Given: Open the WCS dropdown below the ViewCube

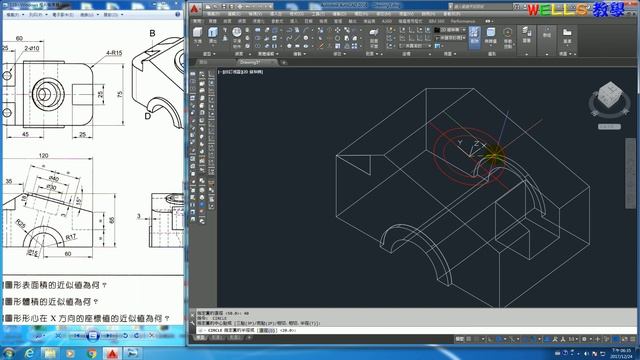Looking at the screenshot, I should coord(610,127).
